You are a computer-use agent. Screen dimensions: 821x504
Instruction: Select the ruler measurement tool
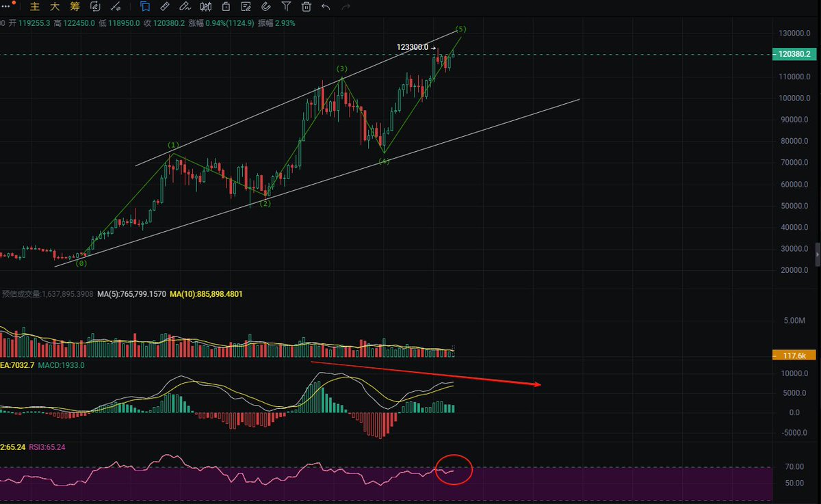coord(165,7)
